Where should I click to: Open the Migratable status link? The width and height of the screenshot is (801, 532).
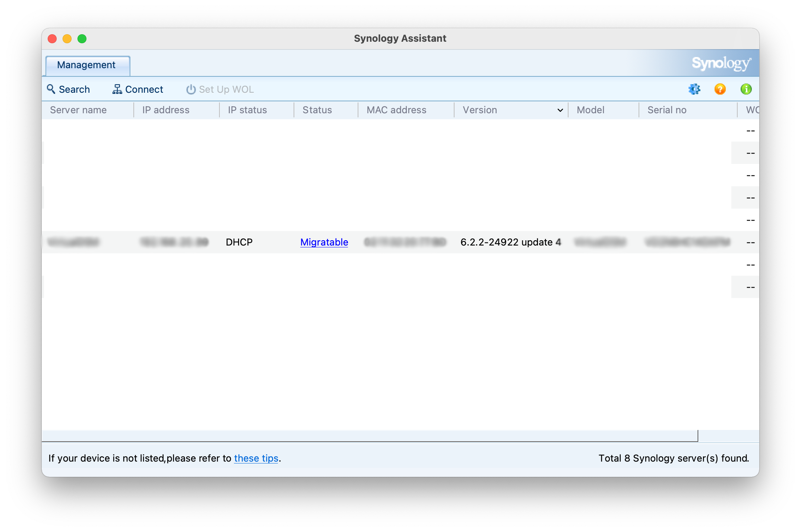click(324, 242)
